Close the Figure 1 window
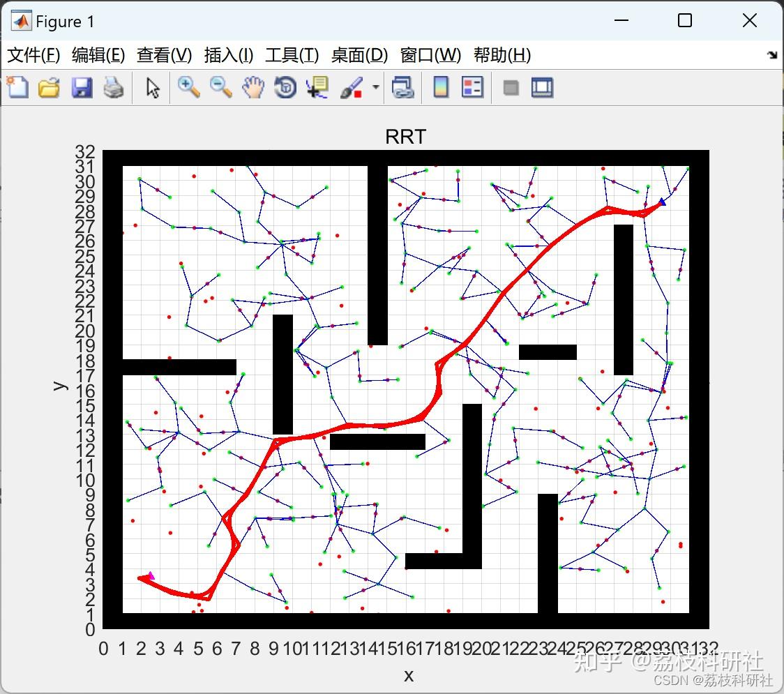 [x=749, y=20]
